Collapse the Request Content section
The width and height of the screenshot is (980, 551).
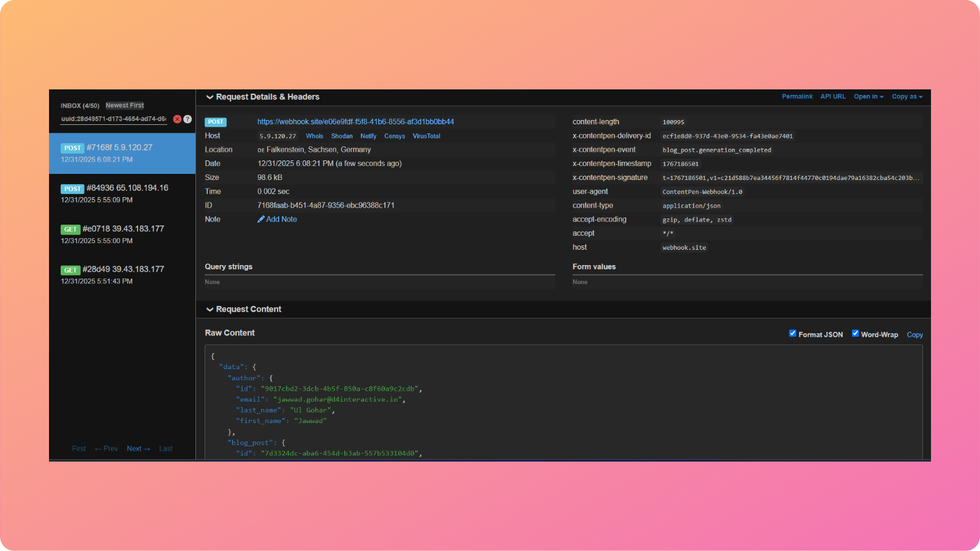point(210,309)
